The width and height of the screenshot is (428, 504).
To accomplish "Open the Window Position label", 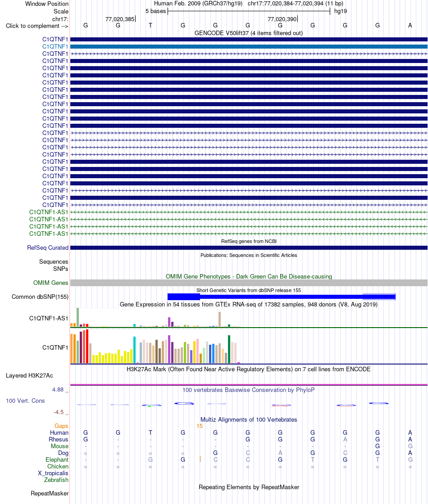I will [47, 4].
